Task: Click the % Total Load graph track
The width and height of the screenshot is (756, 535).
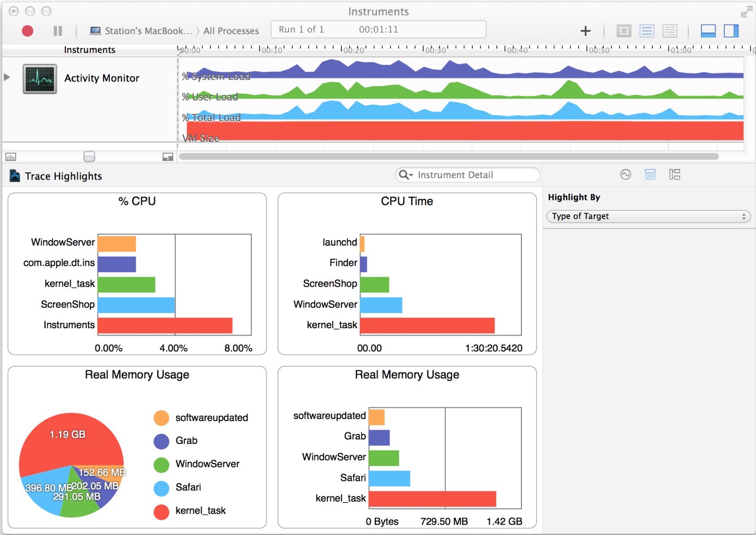Action: [460, 110]
